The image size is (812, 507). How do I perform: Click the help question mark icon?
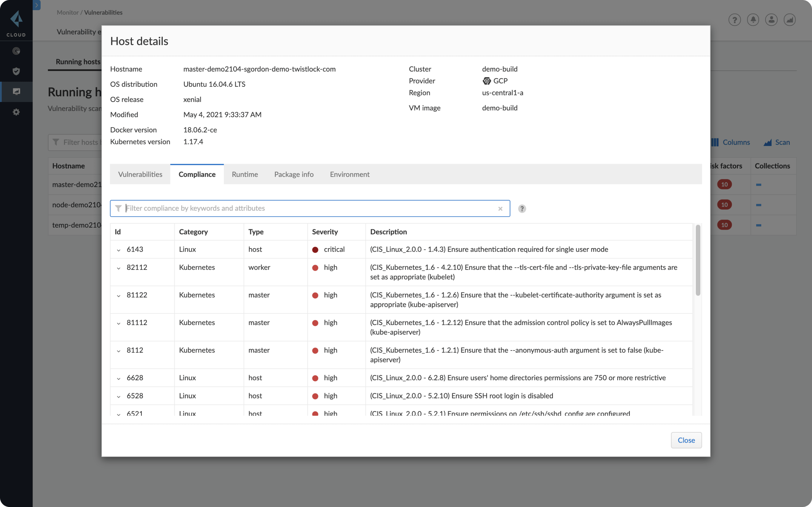[x=522, y=208]
